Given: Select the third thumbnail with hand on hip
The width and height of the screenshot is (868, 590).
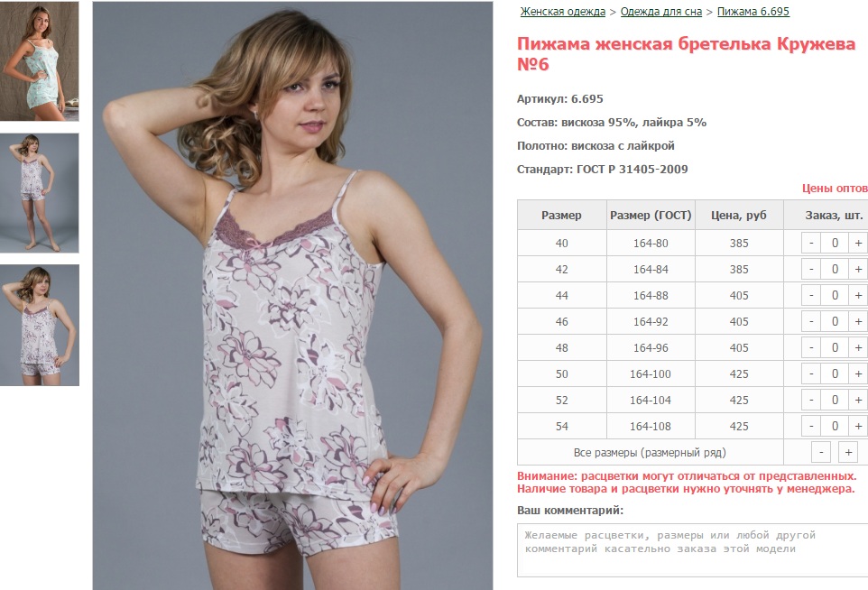Looking at the screenshot, I should point(40,325).
